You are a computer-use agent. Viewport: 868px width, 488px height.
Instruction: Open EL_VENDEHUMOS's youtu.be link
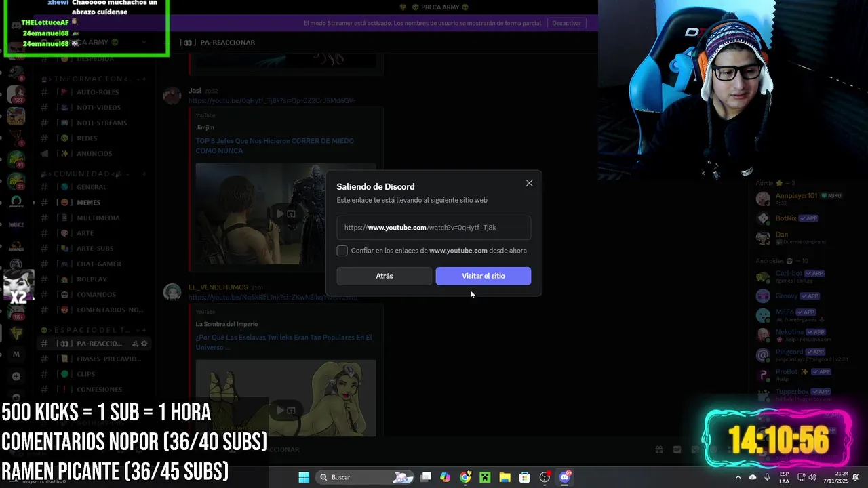273,297
